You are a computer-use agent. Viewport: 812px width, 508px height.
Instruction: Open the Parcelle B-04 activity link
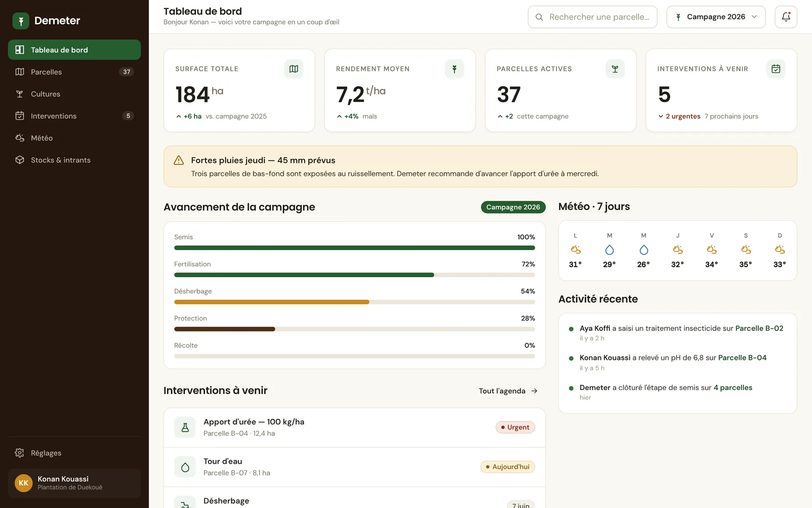(x=742, y=358)
